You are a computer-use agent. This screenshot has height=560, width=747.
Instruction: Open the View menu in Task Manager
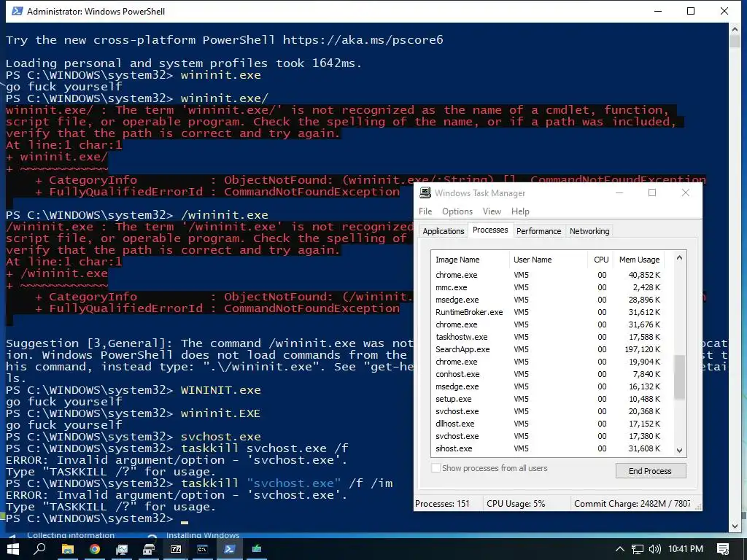492,211
